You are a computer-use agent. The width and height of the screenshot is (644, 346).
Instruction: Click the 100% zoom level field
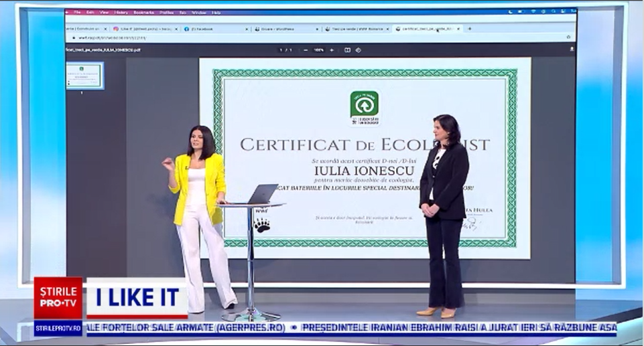319,50
